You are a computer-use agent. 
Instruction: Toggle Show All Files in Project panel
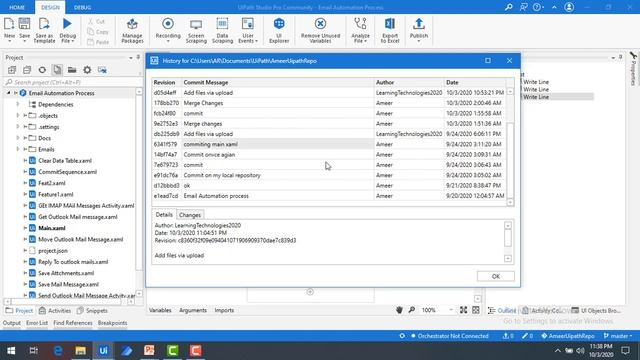(x=57, y=70)
